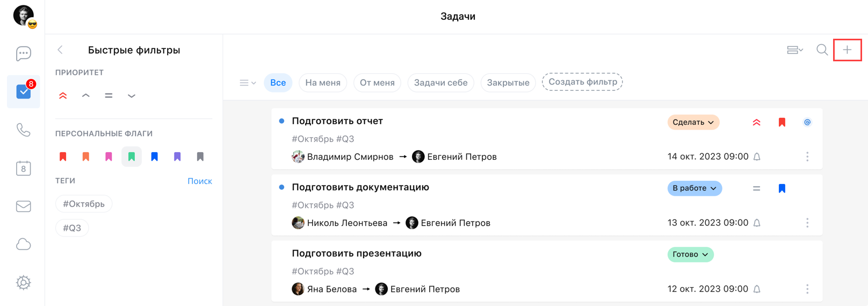868x306 pixels.
Task: Select the green personal flag
Action: pos(132,156)
